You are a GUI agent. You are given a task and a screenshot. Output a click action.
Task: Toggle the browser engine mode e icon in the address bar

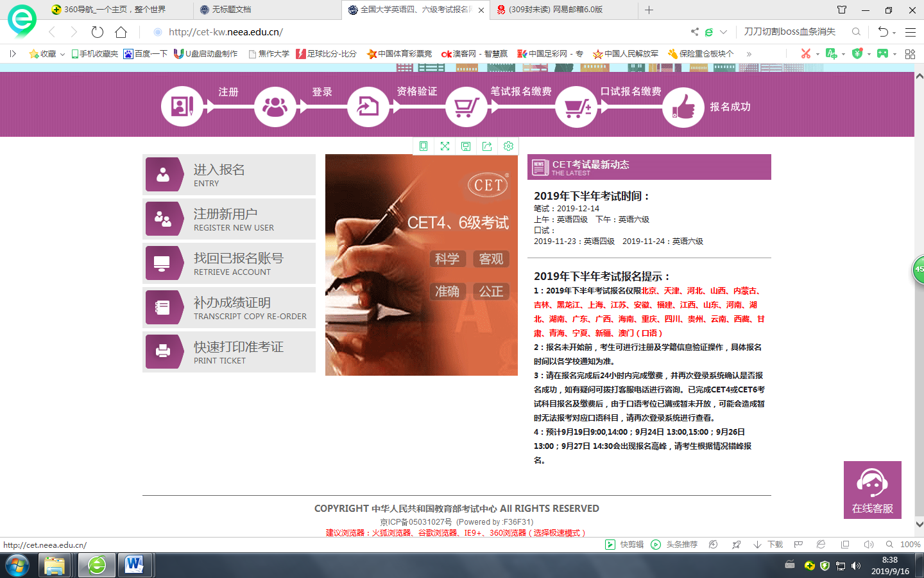tap(709, 32)
